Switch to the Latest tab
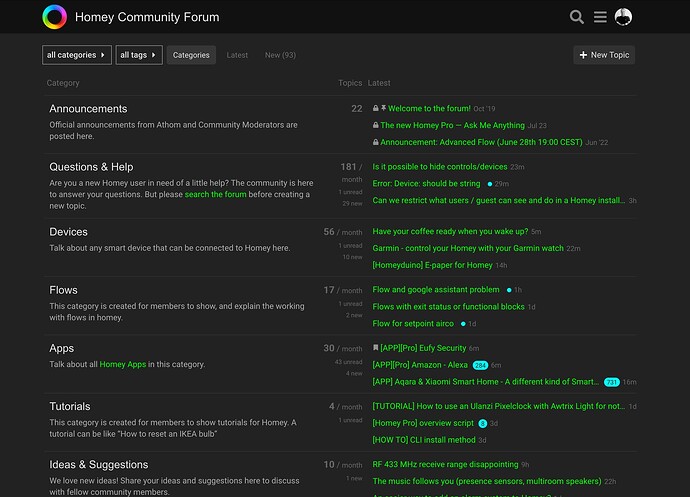Viewport: 690px width, 497px height. coord(237,55)
